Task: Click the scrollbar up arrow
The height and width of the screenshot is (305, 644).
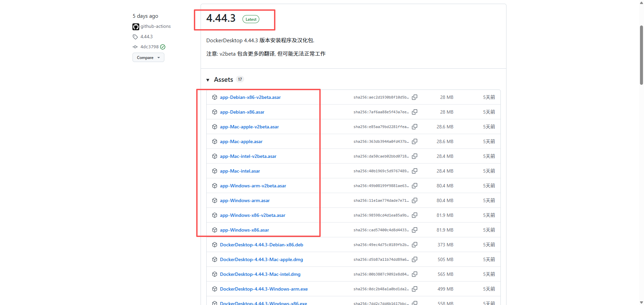Action: pyautogui.click(x=641, y=2)
